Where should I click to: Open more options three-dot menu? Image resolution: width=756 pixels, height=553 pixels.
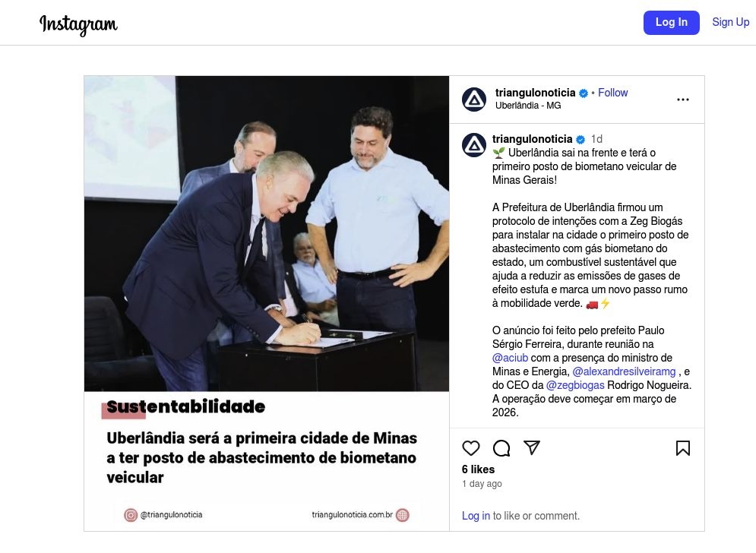683,100
